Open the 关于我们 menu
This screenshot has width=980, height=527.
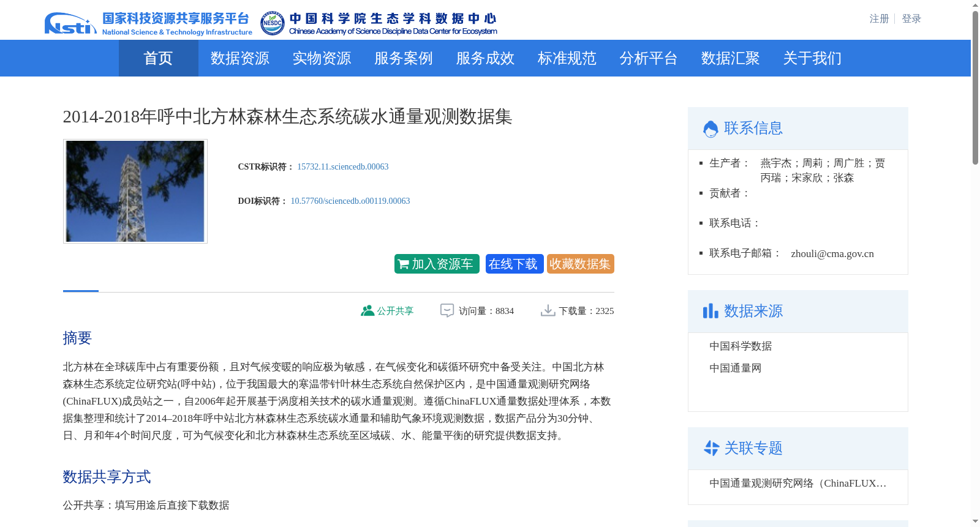[812, 58]
